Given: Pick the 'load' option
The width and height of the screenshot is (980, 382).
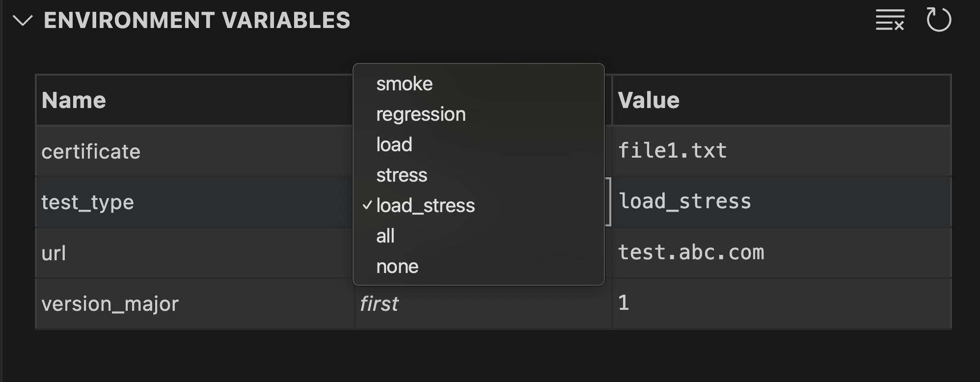Looking at the screenshot, I should click(394, 145).
